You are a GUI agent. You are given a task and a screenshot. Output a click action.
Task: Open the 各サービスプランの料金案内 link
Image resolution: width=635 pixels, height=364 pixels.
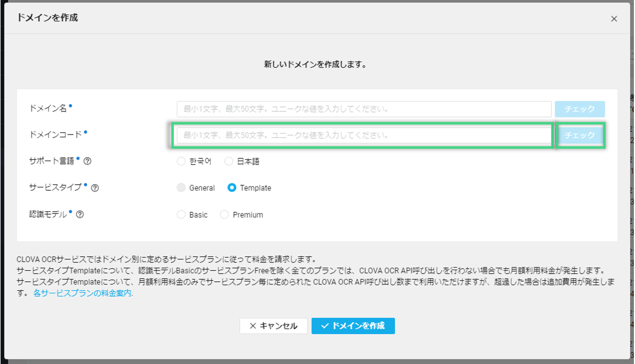click(83, 293)
